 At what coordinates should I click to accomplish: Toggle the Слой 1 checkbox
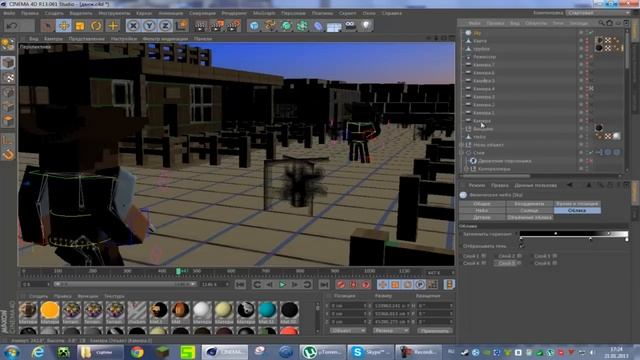pos(484,256)
